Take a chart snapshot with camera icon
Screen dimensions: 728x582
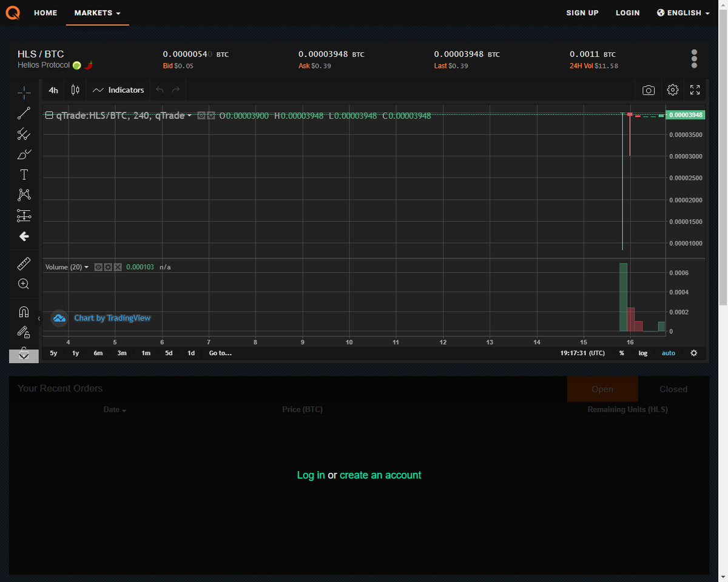point(649,90)
